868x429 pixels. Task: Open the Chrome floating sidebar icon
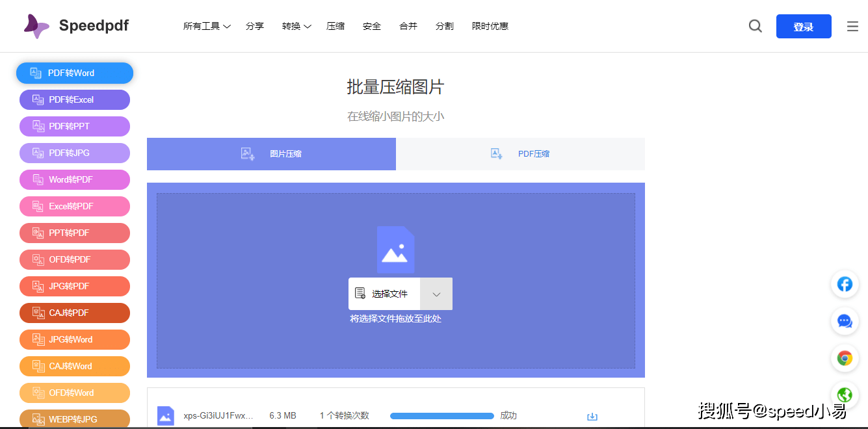point(844,358)
